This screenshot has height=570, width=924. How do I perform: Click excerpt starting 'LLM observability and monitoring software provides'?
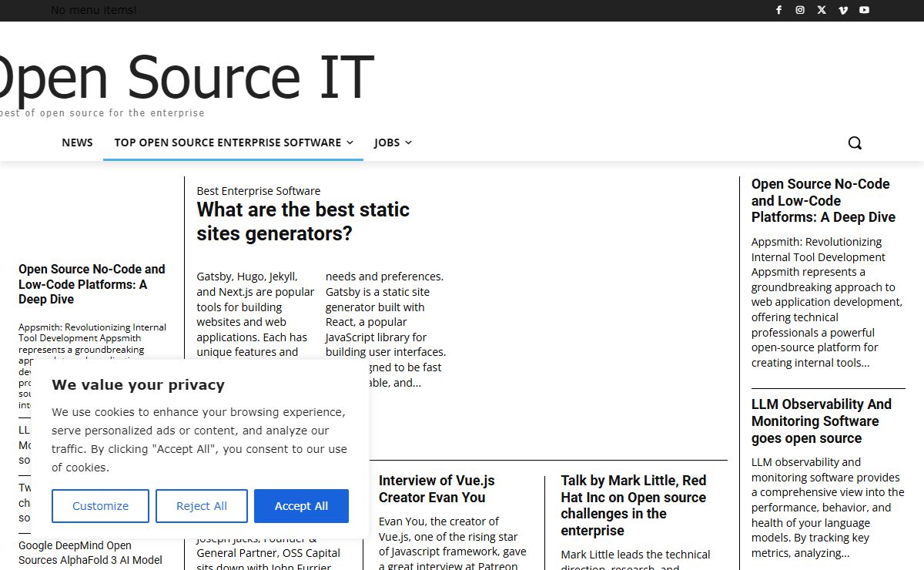click(x=828, y=508)
